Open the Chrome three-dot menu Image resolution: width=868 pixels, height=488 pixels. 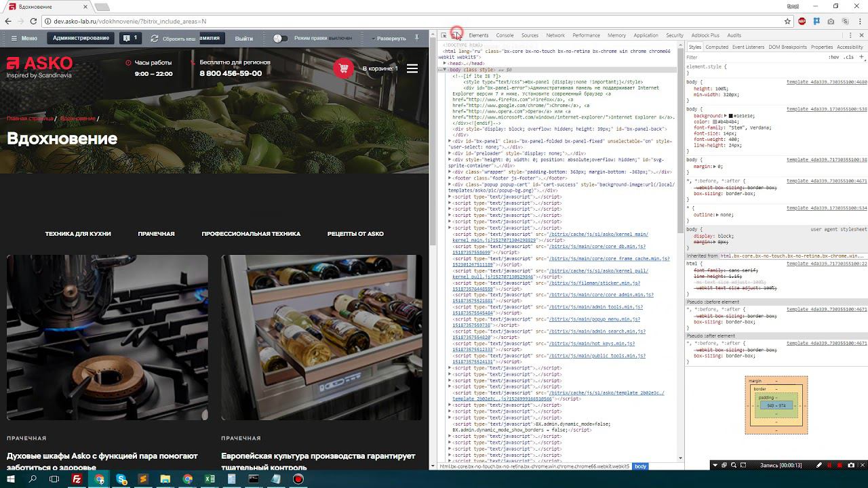[x=861, y=21]
